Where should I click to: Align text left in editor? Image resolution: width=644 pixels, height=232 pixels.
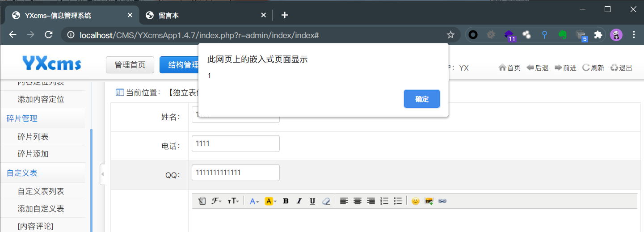tap(344, 201)
